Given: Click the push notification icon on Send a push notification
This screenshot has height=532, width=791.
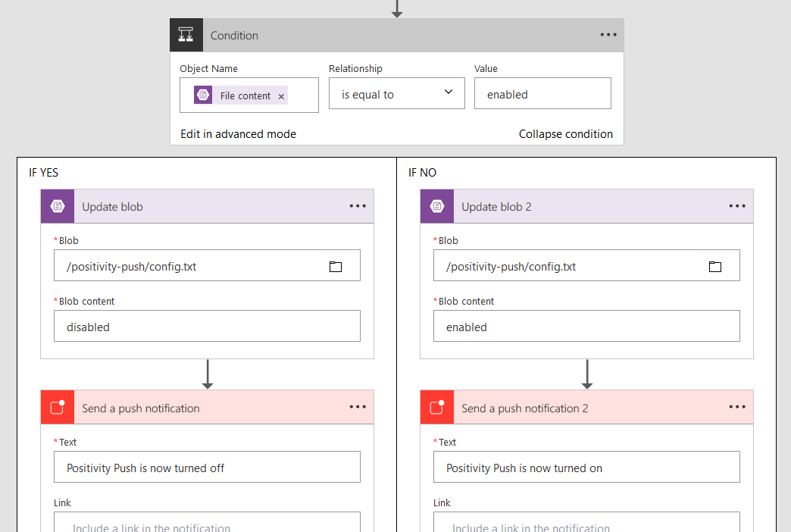Looking at the screenshot, I should click(57, 407).
